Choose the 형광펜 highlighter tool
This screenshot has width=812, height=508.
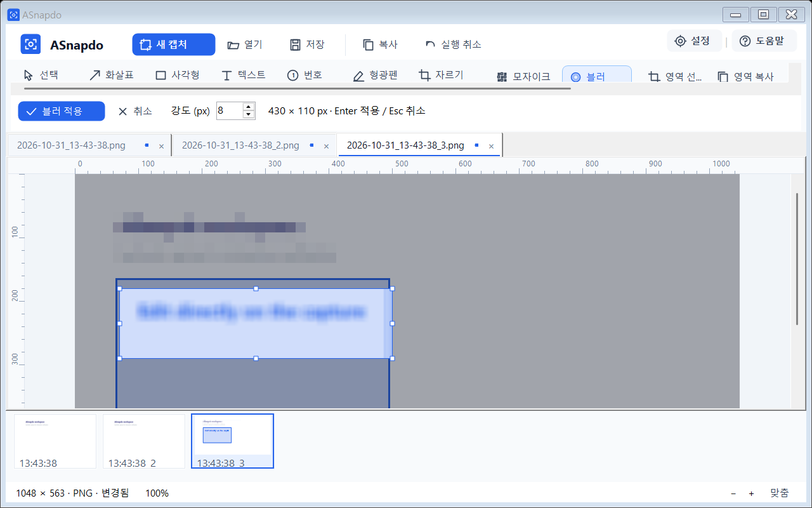tap(375, 76)
